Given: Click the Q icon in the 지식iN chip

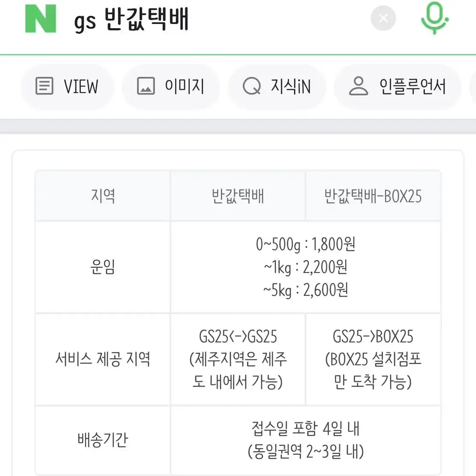Looking at the screenshot, I should click(x=252, y=86).
